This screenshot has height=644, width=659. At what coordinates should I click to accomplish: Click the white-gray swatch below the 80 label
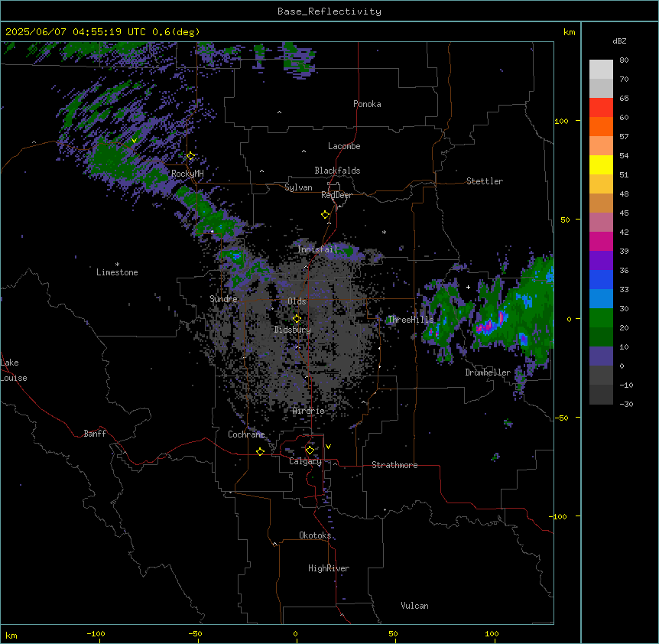tap(601, 70)
